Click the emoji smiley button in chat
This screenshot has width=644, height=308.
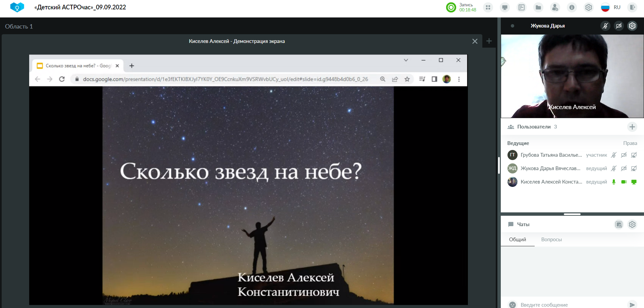[x=513, y=305]
